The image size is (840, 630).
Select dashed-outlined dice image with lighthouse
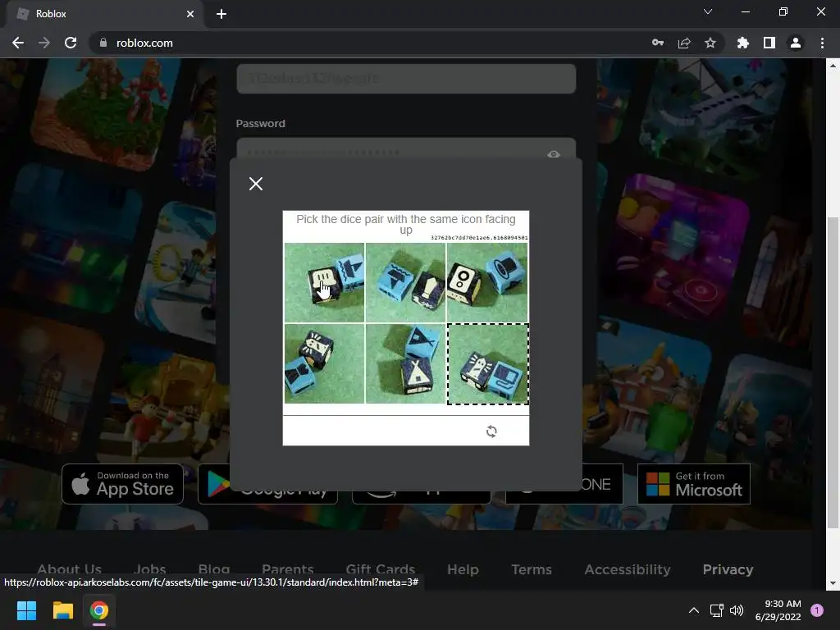488,363
